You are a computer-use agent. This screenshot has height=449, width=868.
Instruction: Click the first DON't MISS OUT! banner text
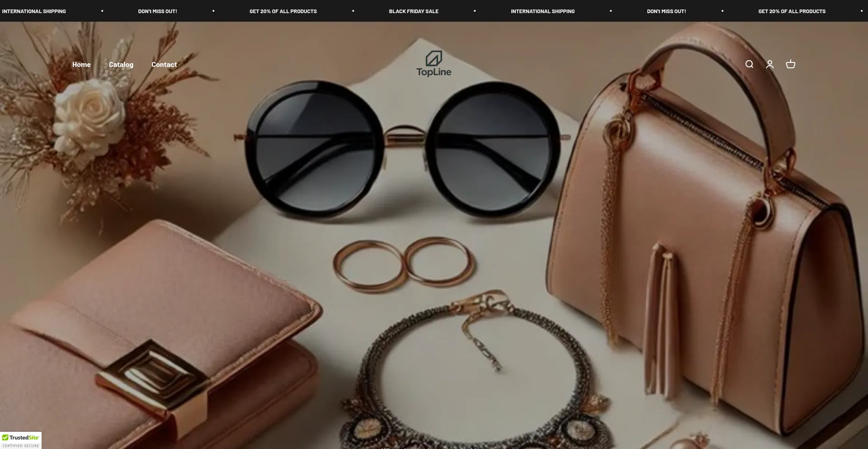coord(157,11)
